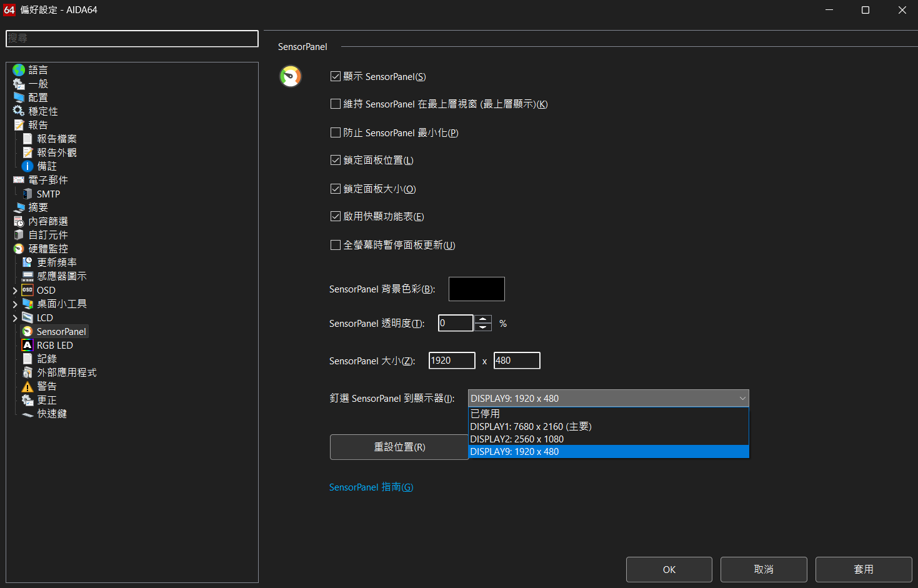Click the 語言 globe icon in sidebar
The width and height of the screenshot is (918, 588).
pos(19,70)
